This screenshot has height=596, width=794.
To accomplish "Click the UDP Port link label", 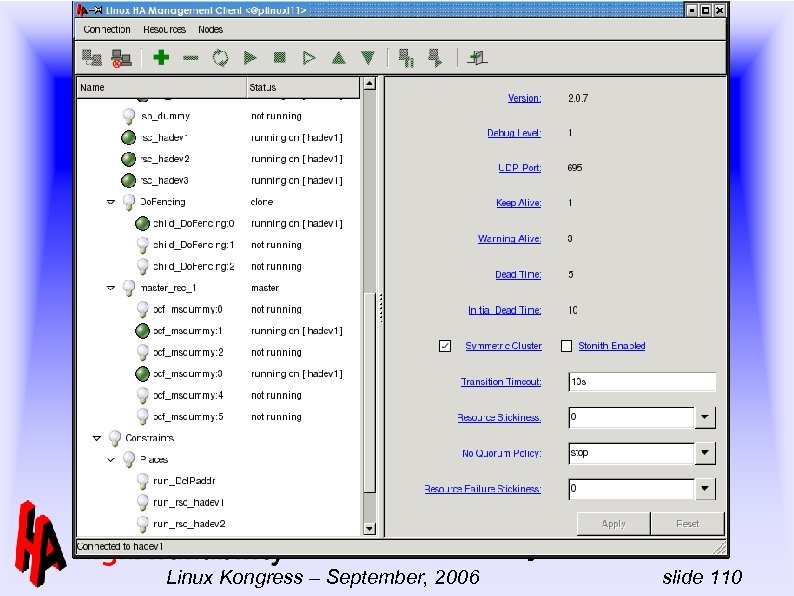I will (520, 168).
